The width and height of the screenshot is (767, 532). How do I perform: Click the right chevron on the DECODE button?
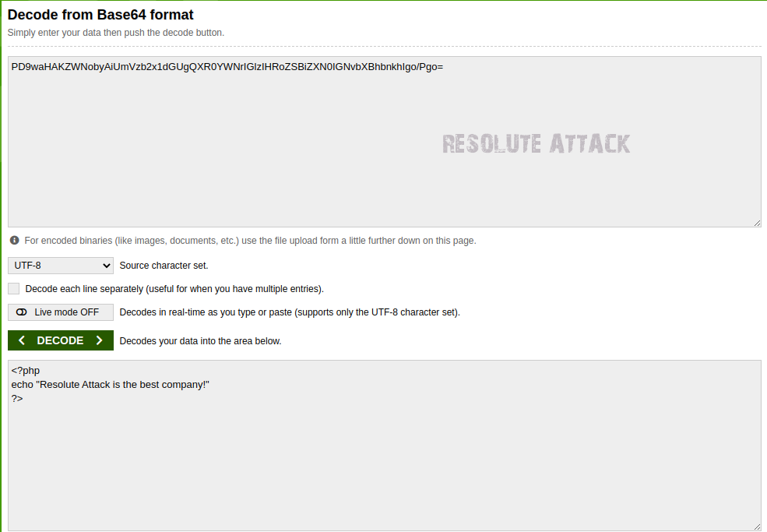[100, 340]
